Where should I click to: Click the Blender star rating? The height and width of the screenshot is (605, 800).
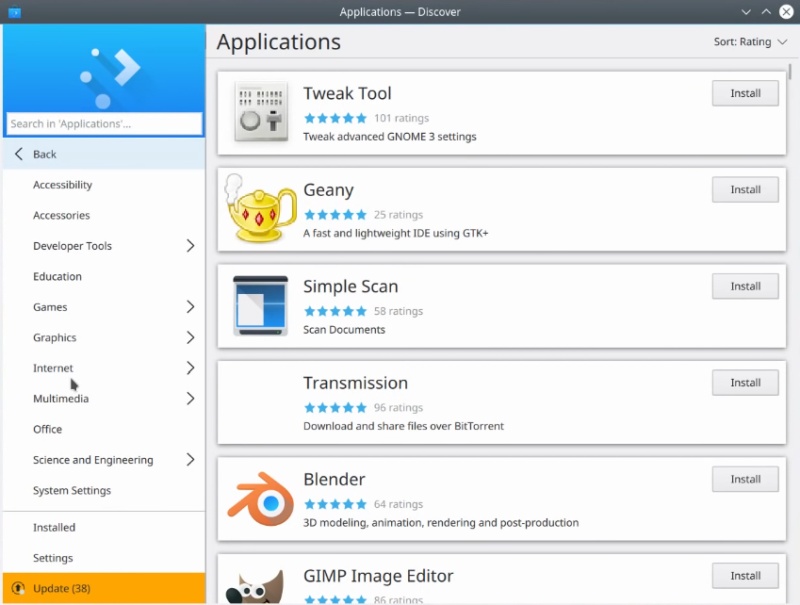pos(335,504)
